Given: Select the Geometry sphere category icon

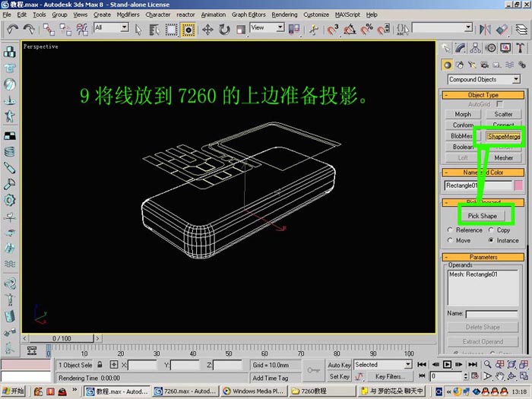Looking at the screenshot, I should pos(448,65).
